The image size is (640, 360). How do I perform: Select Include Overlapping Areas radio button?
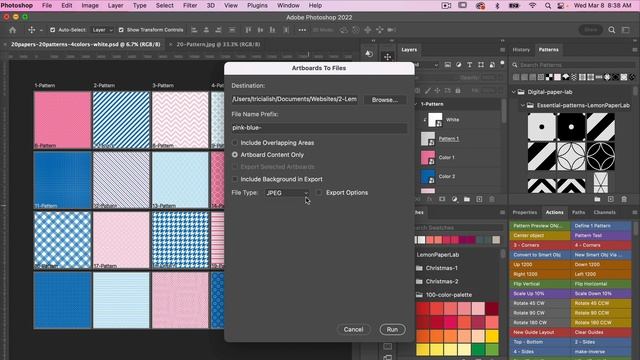click(235, 143)
